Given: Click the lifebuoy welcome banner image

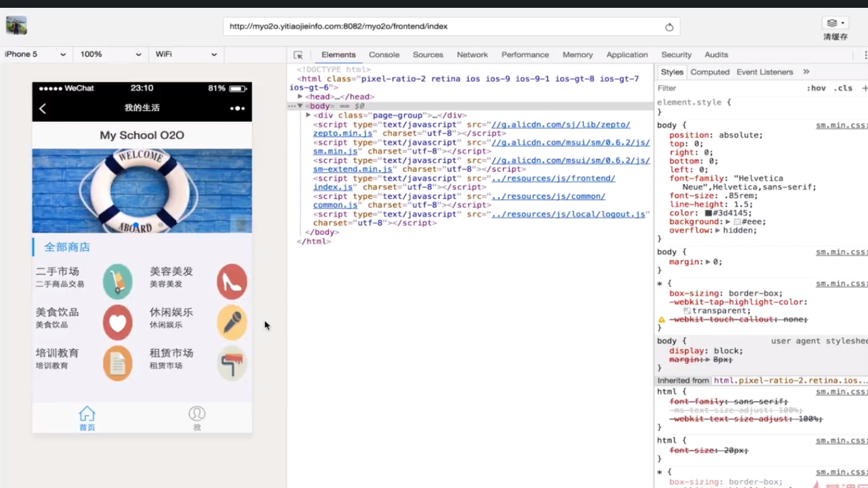Looking at the screenshot, I should point(142,191).
